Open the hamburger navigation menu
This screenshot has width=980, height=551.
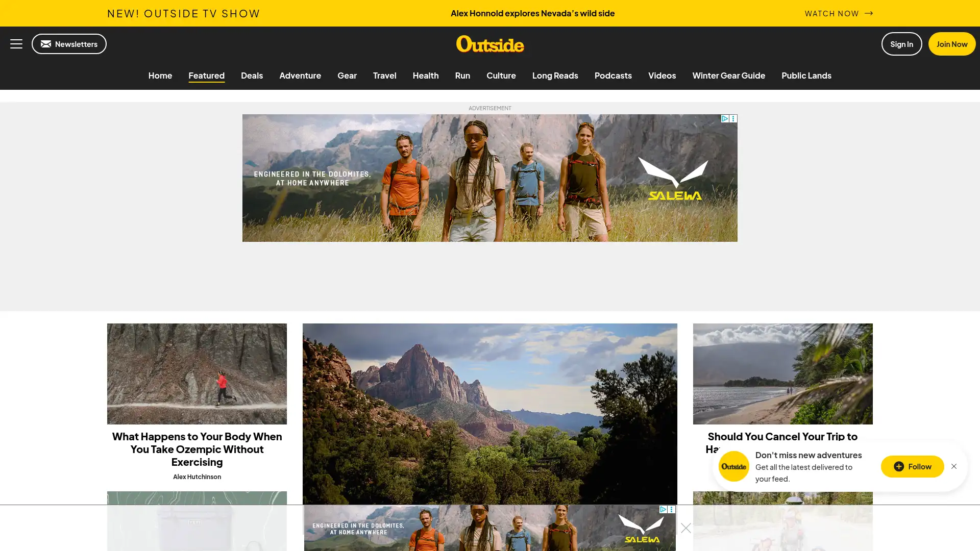coord(16,44)
